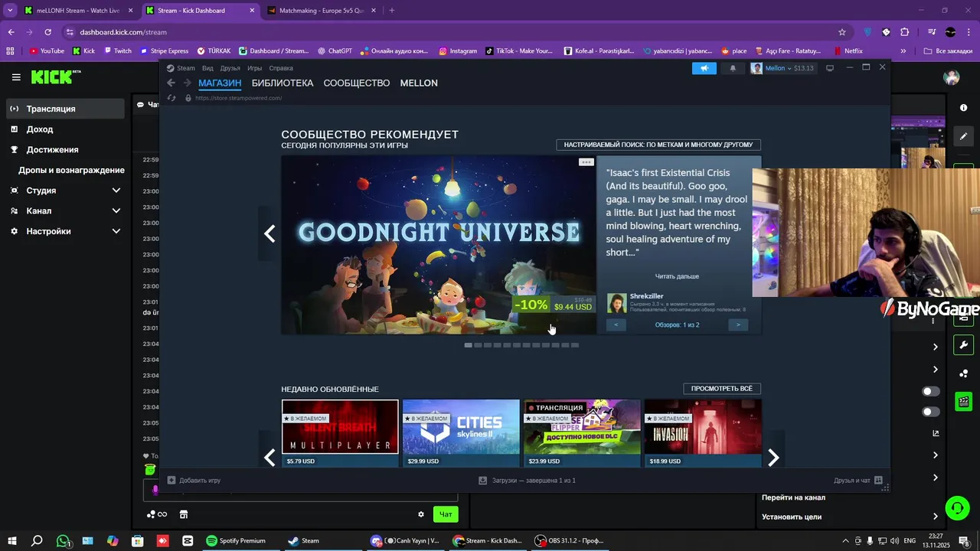Show more bookmarks overflow chevron
980x551 pixels.
pyautogui.click(x=903, y=51)
